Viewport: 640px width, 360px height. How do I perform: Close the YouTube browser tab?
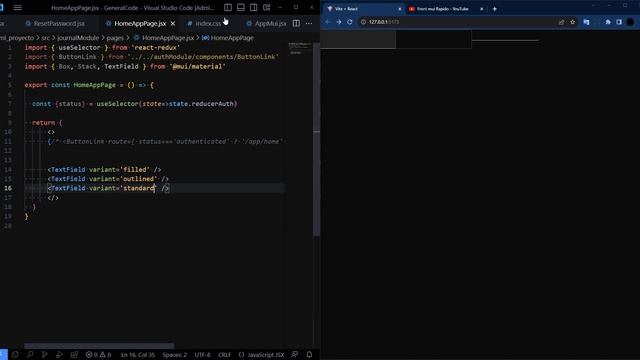(482, 9)
